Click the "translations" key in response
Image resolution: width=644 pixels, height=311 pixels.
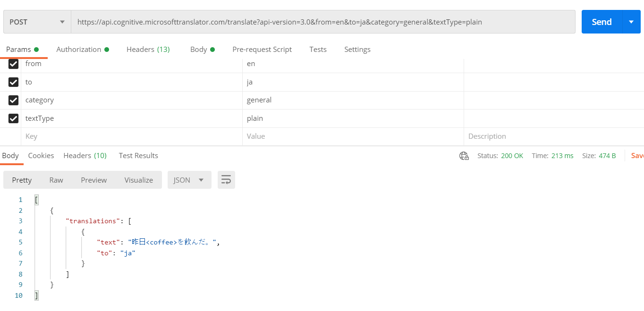click(93, 221)
